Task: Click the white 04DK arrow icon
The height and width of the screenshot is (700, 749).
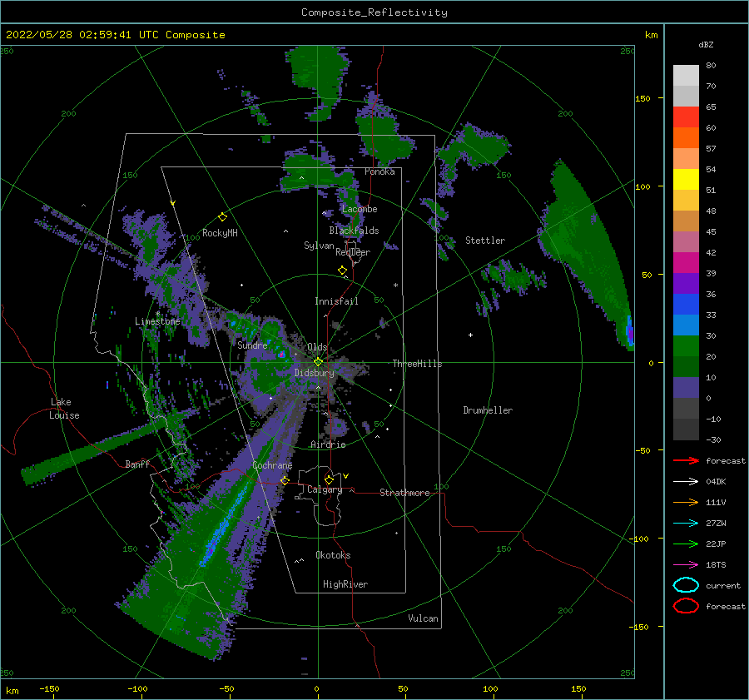Action: [x=686, y=482]
